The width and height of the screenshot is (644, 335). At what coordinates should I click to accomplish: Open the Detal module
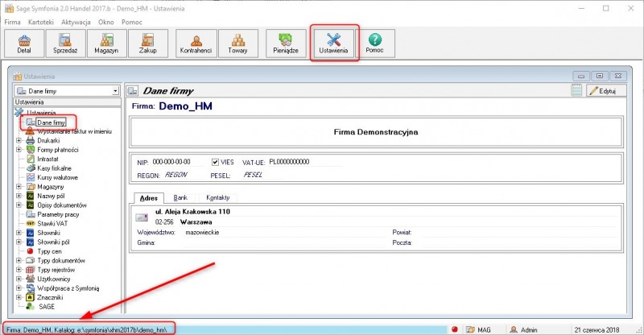pos(24,43)
